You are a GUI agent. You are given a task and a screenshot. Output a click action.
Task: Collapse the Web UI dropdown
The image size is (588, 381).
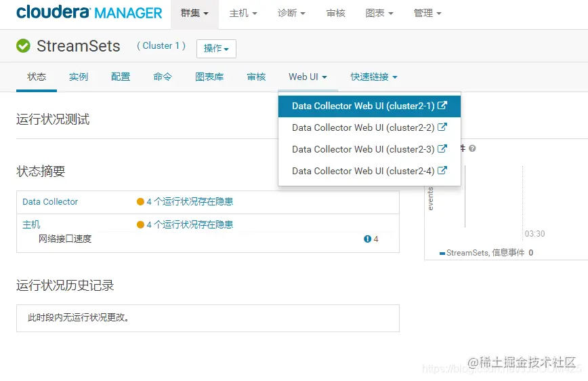[308, 77]
